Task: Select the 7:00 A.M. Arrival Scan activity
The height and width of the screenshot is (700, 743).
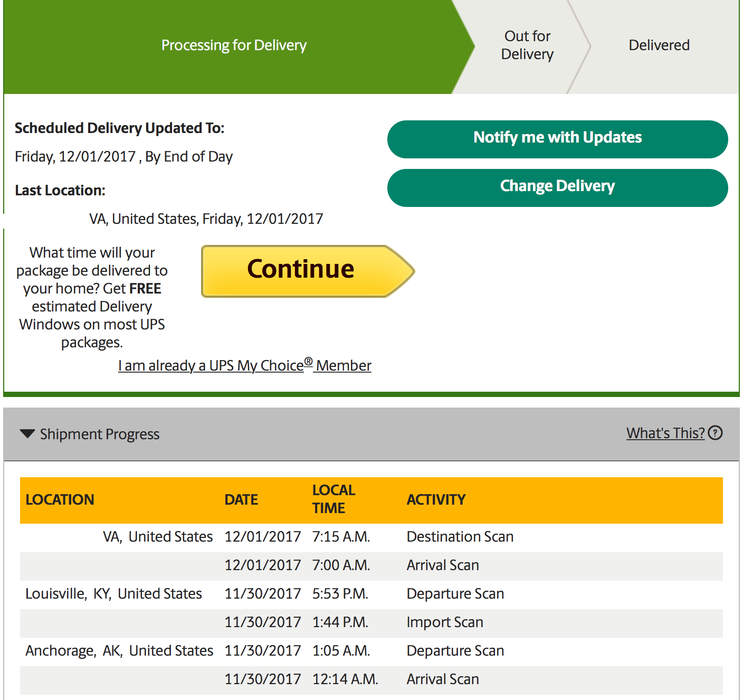Action: [x=443, y=565]
